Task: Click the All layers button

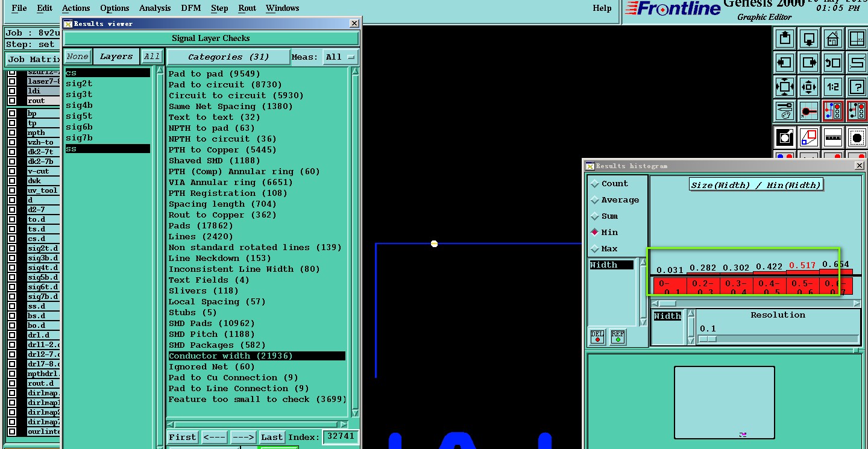Action: (x=152, y=57)
